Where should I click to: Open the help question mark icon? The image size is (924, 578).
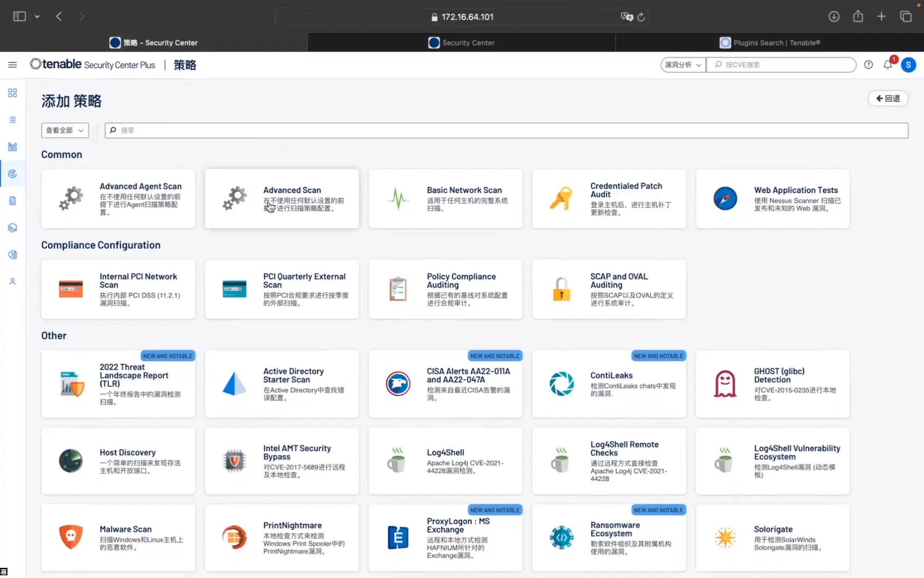pyautogui.click(x=868, y=65)
